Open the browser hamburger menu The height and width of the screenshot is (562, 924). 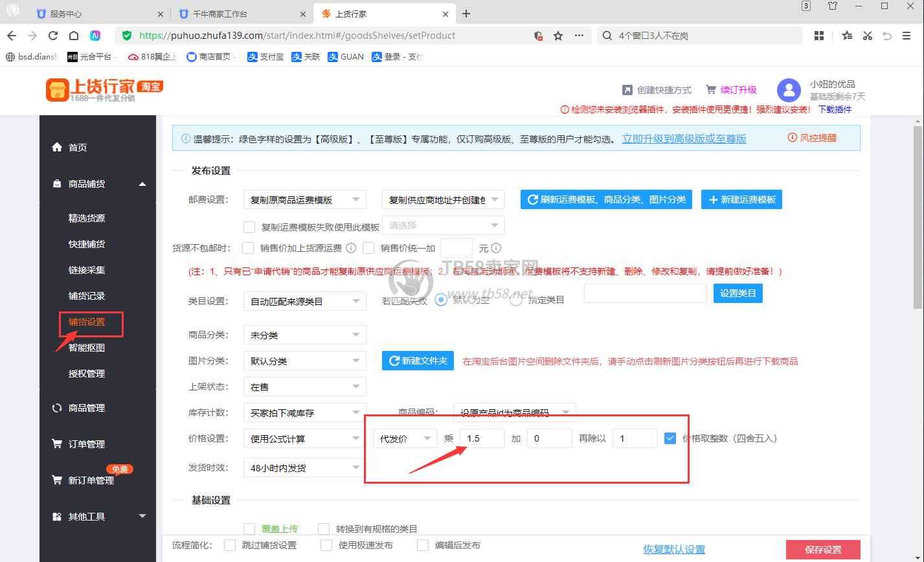pos(907,36)
